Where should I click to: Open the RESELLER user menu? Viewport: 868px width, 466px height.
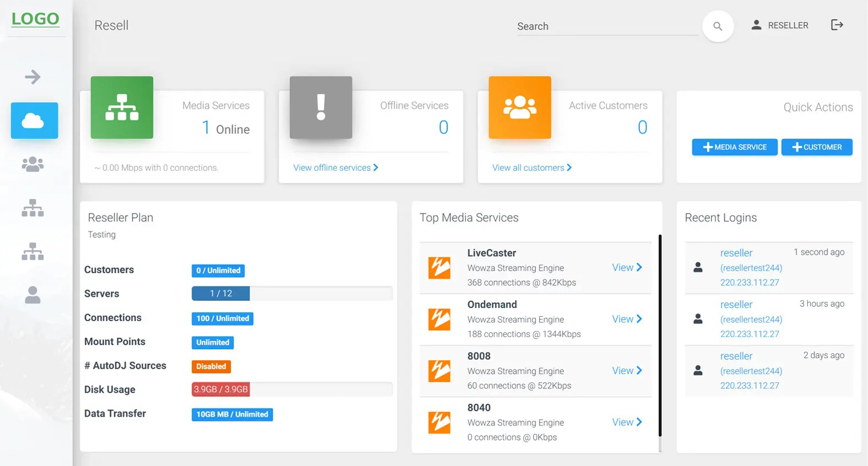coord(780,25)
